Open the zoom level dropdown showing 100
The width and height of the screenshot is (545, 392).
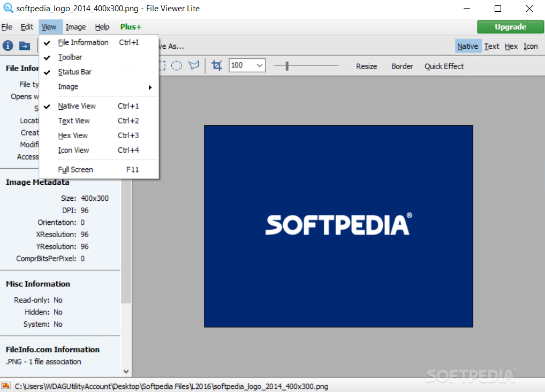pyautogui.click(x=259, y=65)
